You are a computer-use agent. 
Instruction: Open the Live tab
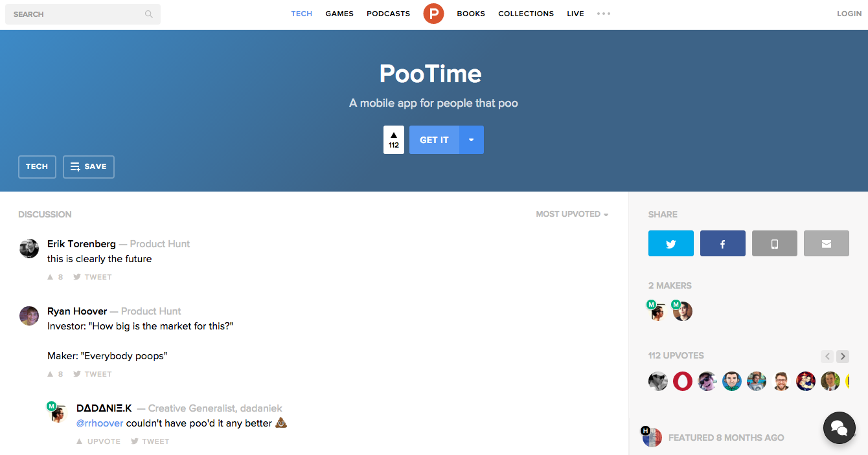575,14
